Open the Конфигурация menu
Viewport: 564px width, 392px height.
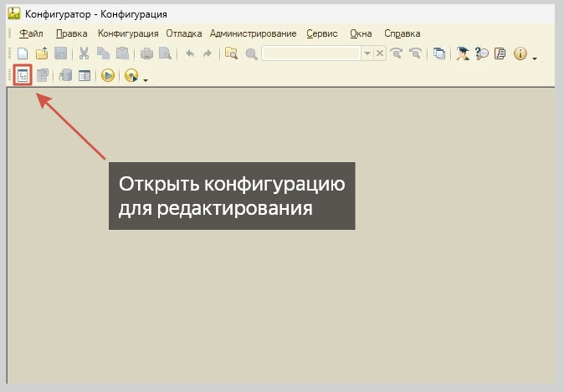[128, 33]
